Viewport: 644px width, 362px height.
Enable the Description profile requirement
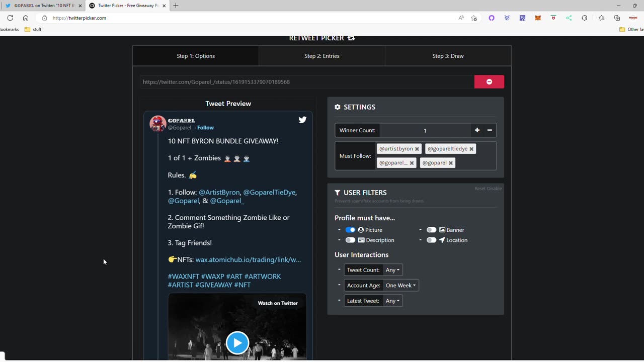click(x=350, y=240)
